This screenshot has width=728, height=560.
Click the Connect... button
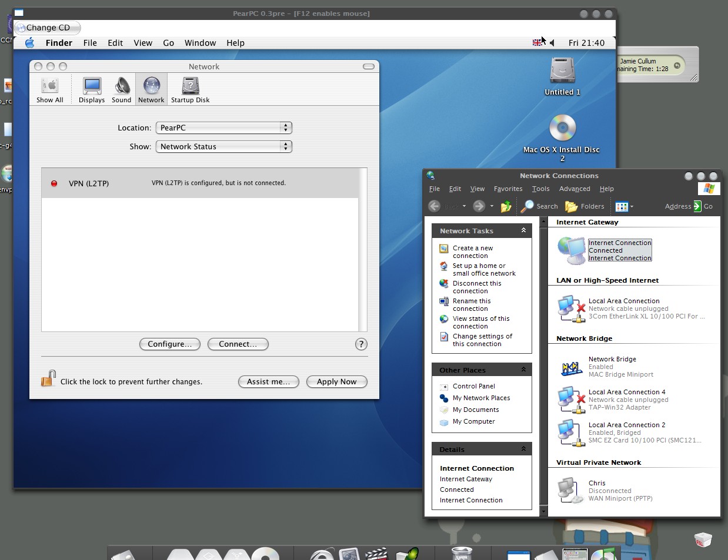click(x=238, y=344)
